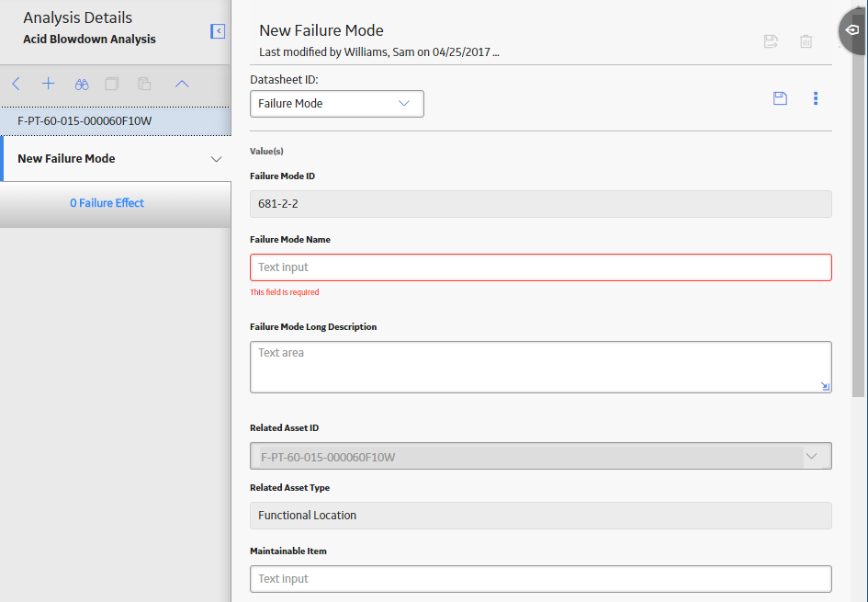Image resolution: width=868 pixels, height=602 pixels.
Task: Click the 'Value(s)' section label
Action: (266, 152)
